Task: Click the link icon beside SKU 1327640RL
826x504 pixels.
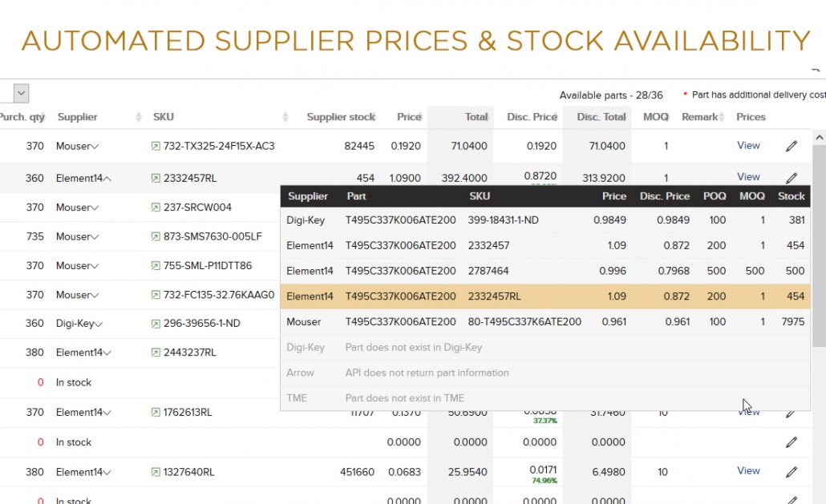Action: coord(155,472)
